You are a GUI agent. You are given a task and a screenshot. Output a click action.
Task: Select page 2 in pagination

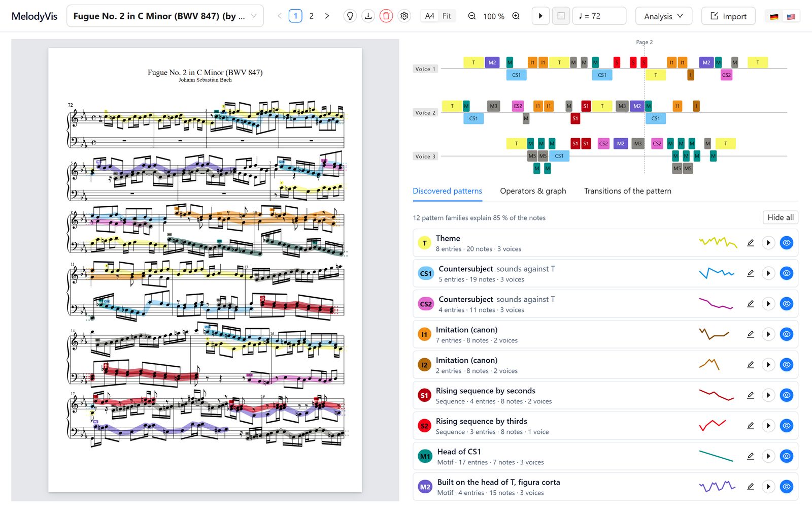(x=312, y=16)
